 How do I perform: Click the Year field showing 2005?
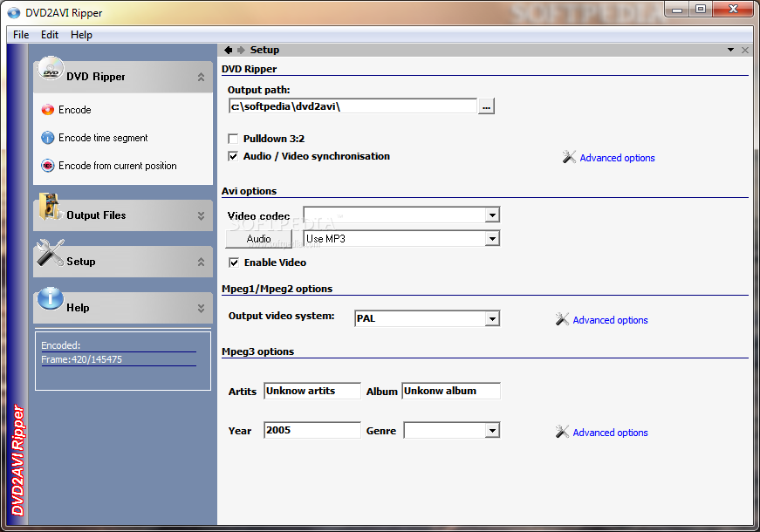(312, 430)
